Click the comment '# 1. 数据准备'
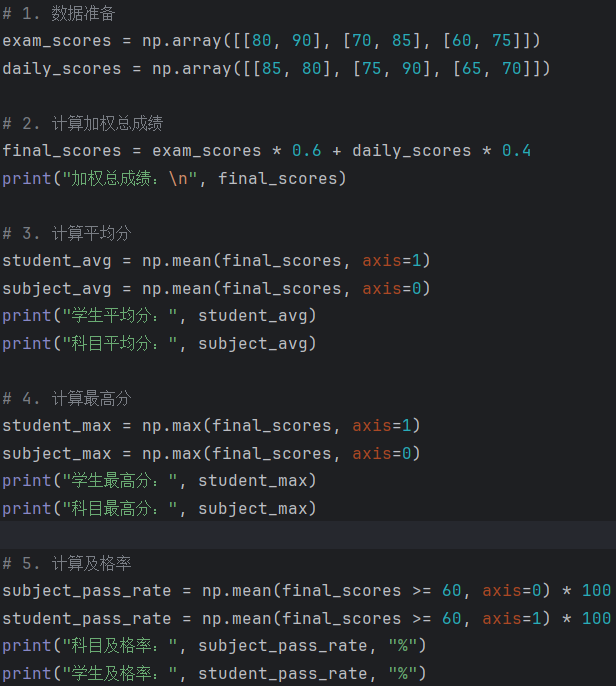The width and height of the screenshot is (616, 686). click(59, 14)
